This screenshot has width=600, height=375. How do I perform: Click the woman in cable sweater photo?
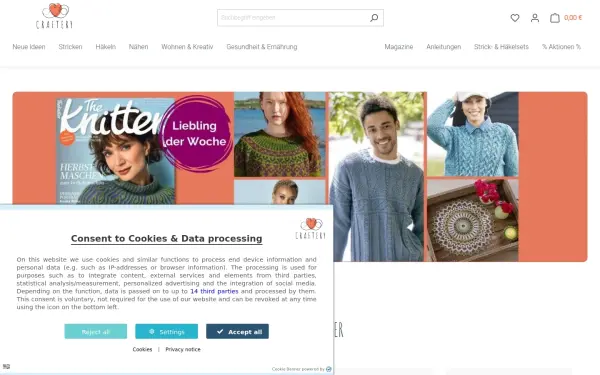473,134
